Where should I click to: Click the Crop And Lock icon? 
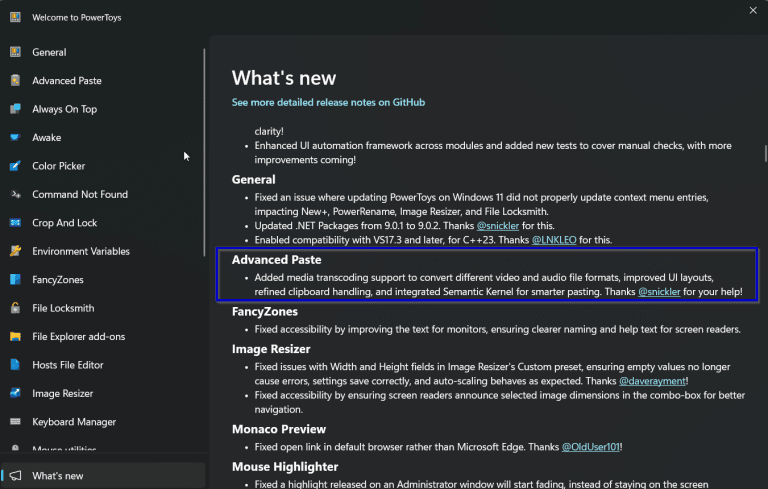coord(15,222)
